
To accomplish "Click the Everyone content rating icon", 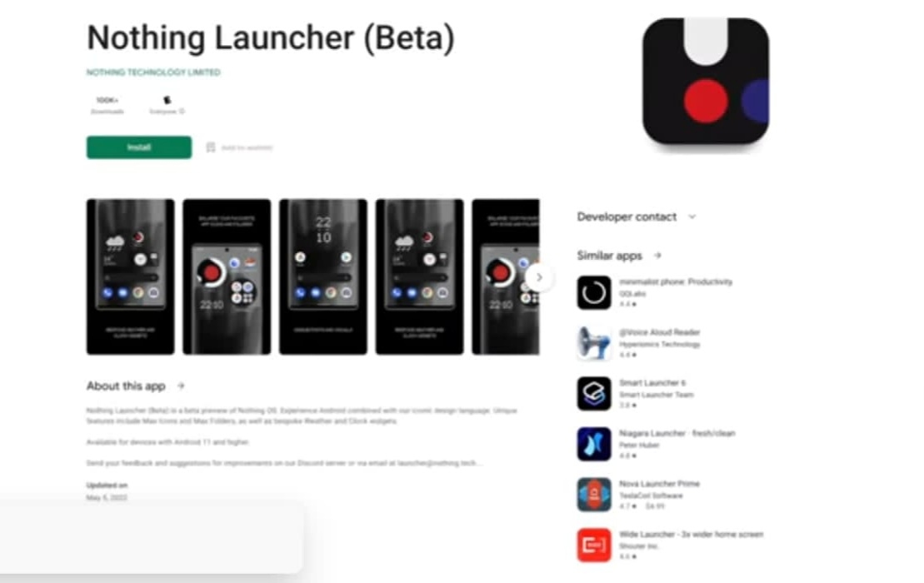I will [167, 100].
